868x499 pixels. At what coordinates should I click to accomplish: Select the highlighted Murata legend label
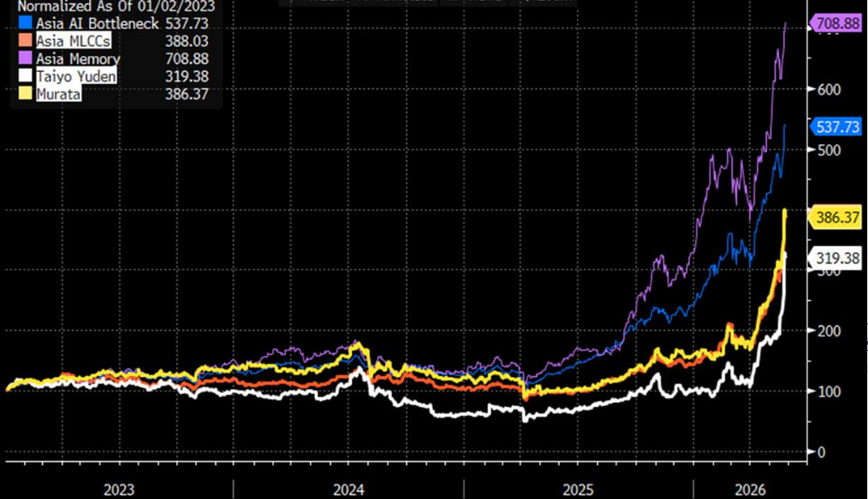[58, 94]
